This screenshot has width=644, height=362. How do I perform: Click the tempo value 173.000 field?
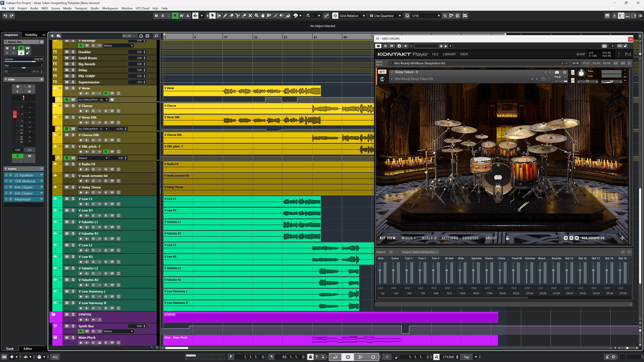click(x=448, y=357)
